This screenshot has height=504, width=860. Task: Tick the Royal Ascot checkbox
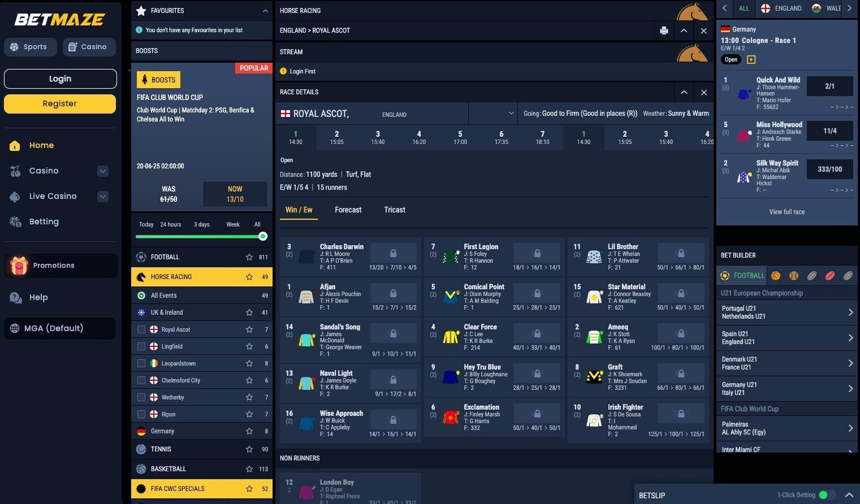click(x=141, y=329)
